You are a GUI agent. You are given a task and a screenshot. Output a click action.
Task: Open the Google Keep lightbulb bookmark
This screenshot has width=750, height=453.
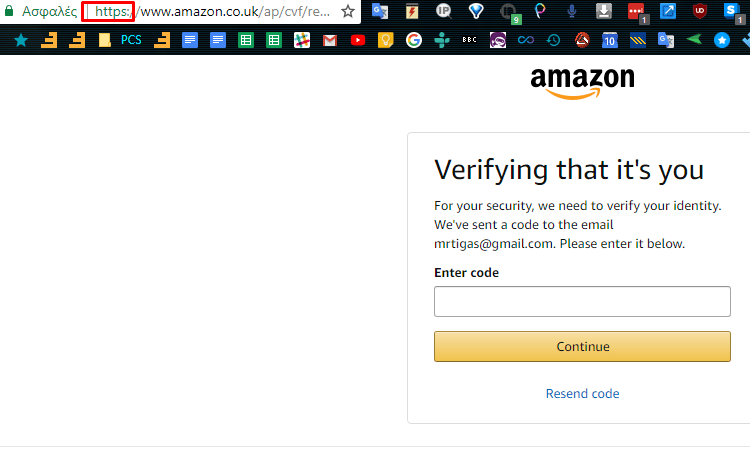(x=386, y=41)
